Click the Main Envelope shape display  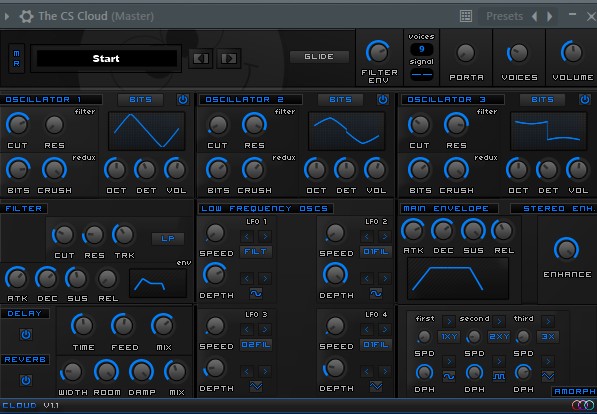pos(458,278)
